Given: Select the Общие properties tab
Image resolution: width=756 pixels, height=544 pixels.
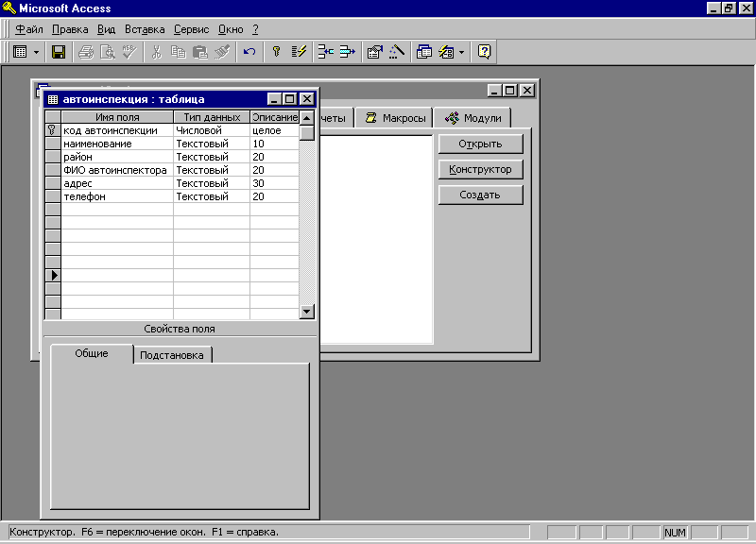Looking at the screenshot, I should 92,353.
